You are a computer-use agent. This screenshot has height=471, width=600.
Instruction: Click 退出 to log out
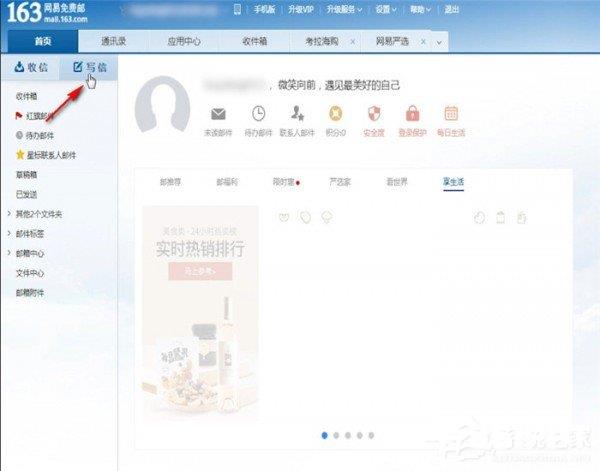point(452,10)
